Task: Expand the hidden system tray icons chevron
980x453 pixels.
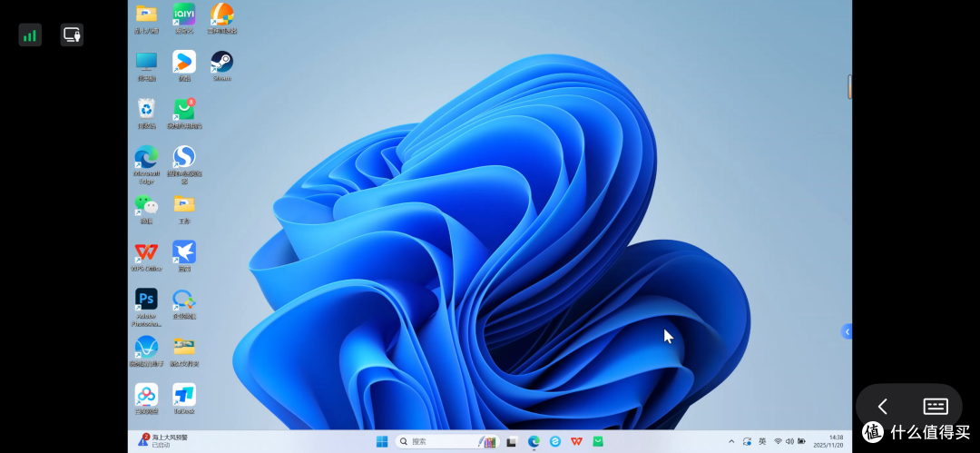Action: [732, 442]
